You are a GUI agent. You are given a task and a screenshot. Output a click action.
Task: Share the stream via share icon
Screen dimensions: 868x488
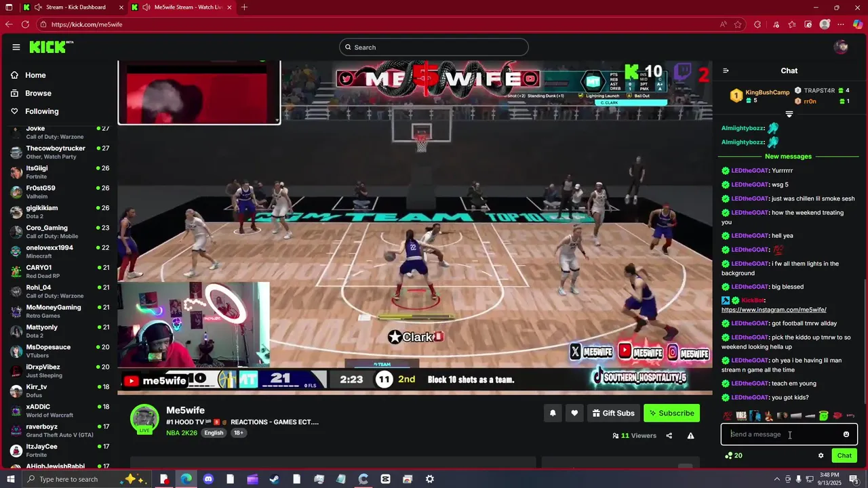[669, 436]
